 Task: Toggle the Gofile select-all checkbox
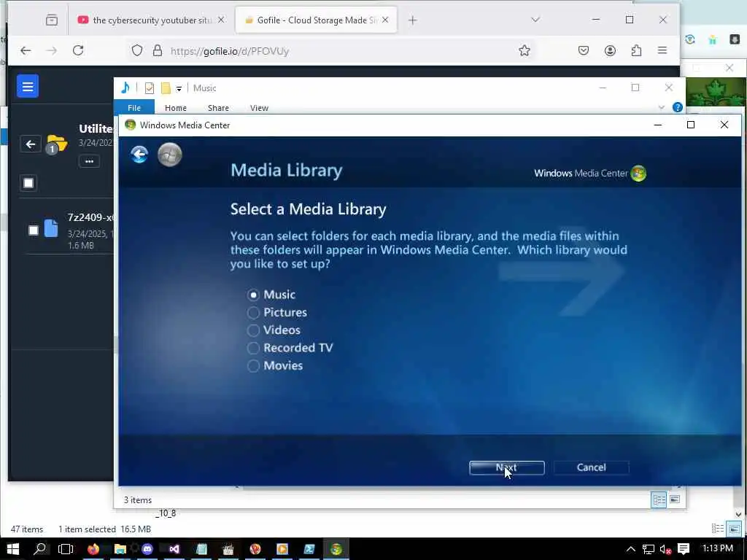(x=28, y=183)
